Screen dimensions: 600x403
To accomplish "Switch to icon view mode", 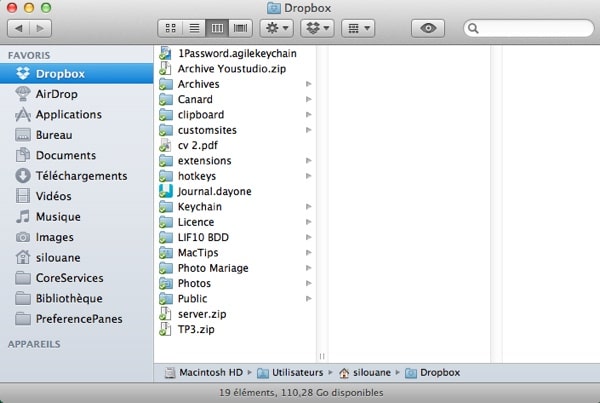I will [168, 28].
